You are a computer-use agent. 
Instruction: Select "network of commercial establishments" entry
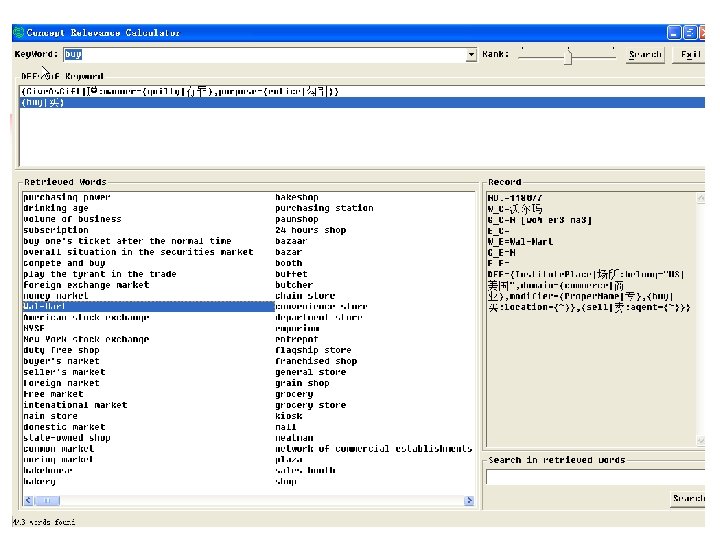pos(373,449)
